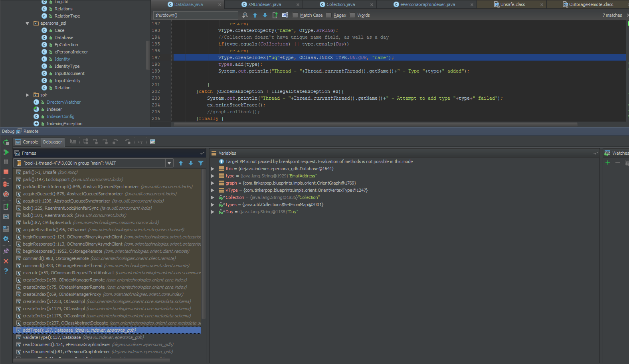This screenshot has width=629, height=364.
Task: Open debugger settings gear icon
Action: point(6,239)
